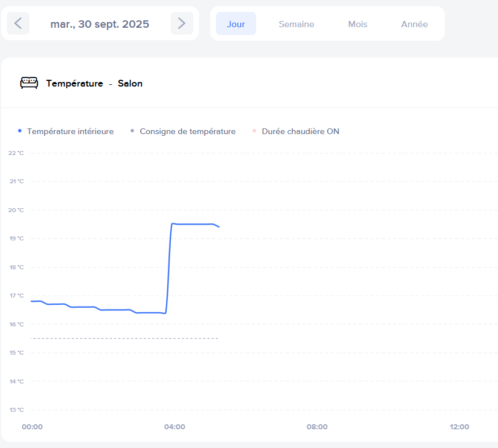Click the blue dot for Température intérieure

click(x=20, y=131)
